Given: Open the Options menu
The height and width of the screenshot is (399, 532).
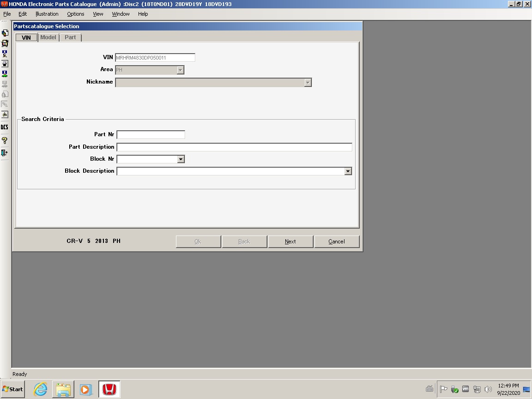Looking at the screenshot, I should (x=76, y=14).
